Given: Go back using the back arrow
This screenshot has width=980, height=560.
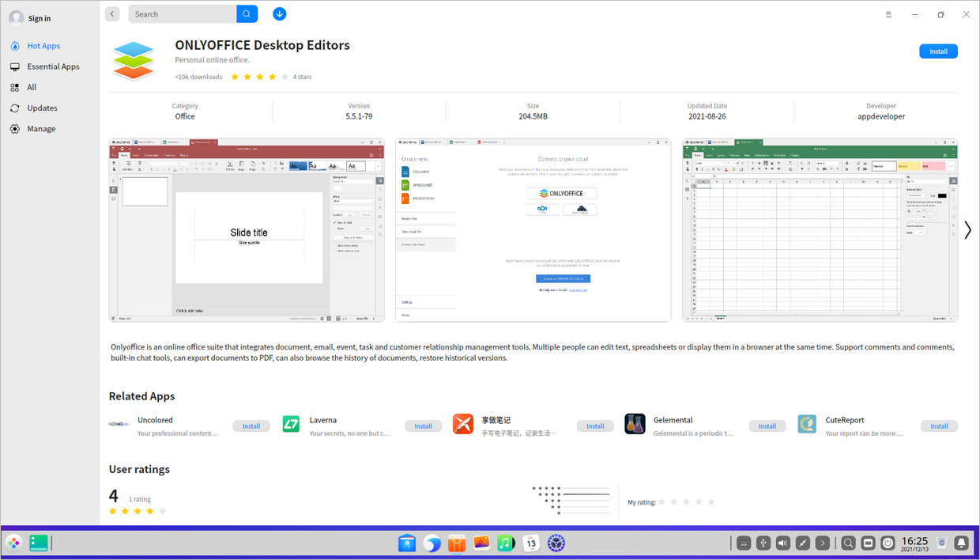Looking at the screenshot, I should [x=111, y=13].
